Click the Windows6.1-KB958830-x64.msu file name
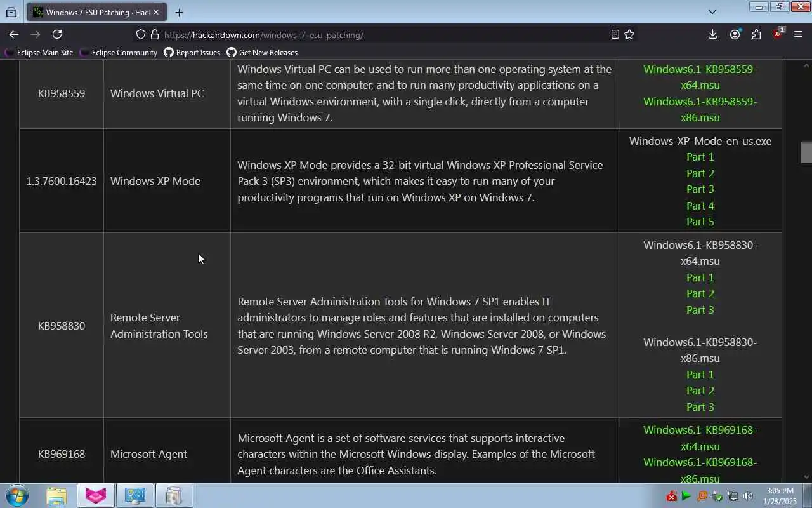 click(x=700, y=253)
